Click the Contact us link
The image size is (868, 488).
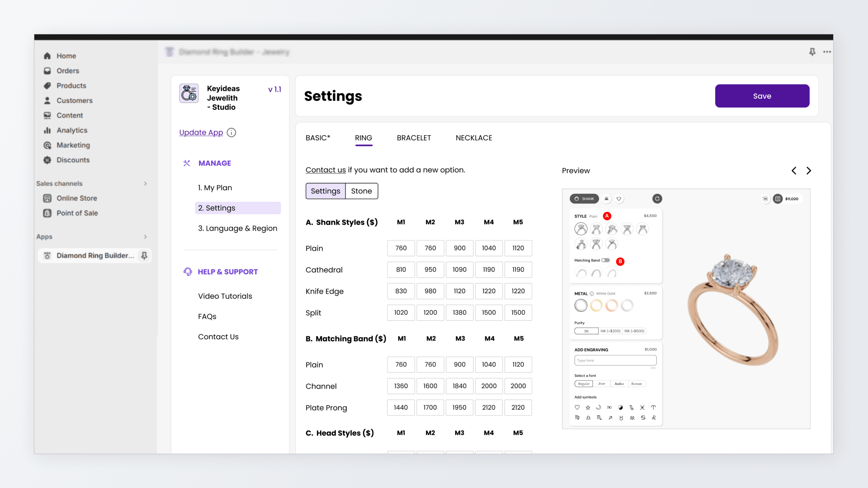coord(325,170)
